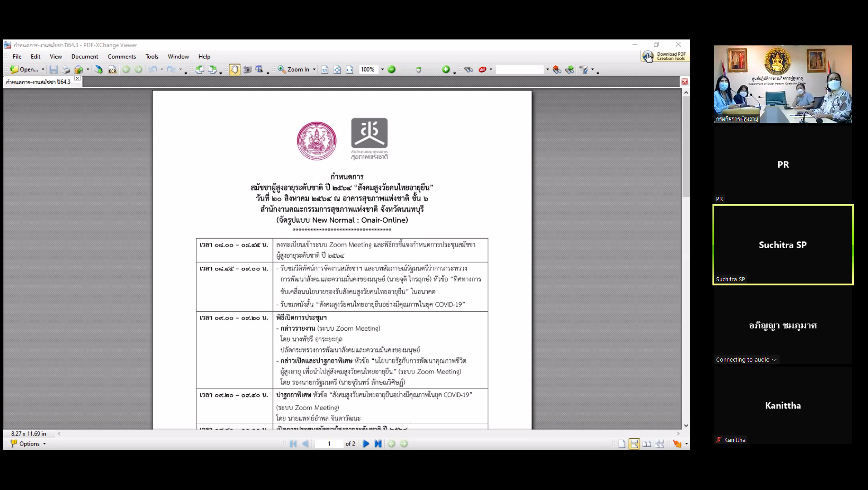Click the email PDF icon
The width and height of the screenshot is (868, 490).
click(79, 69)
